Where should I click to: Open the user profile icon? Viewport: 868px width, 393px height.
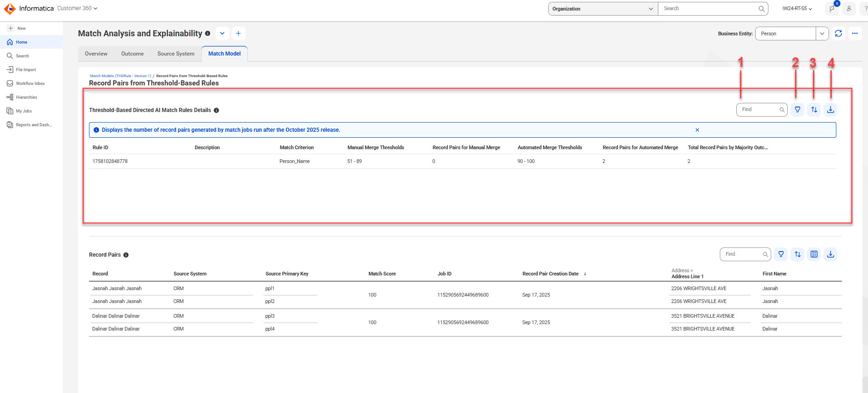849,9
